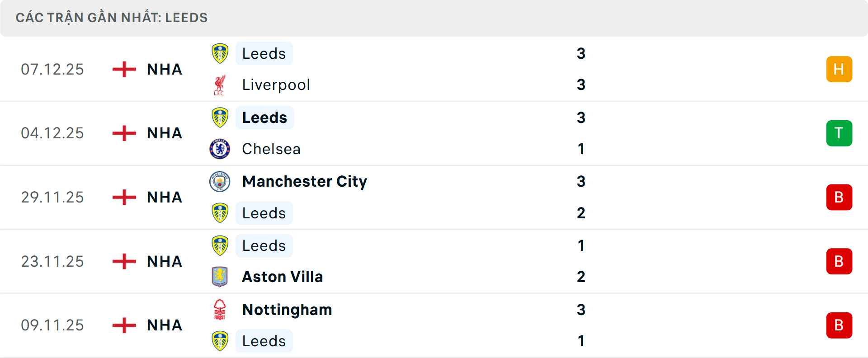
Task: Select the NHA league label on 23.11.25 row
Action: tap(164, 261)
